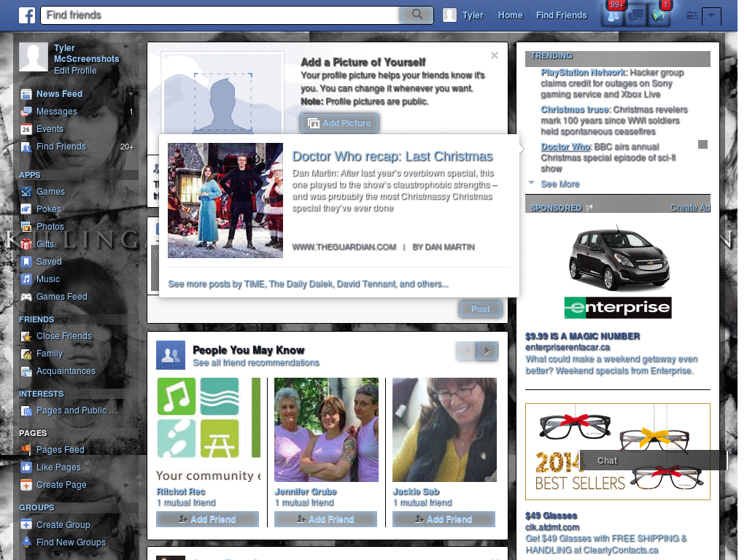Image resolution: width=747 pixels, height=560 pixels.
Task: Show previous People You May Know suggestions
Action: (x=467, y=351)
